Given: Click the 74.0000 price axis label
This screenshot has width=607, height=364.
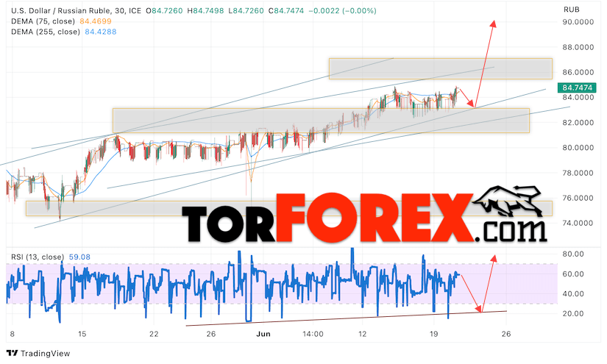Looking at the screenshot, I should pos(578,224).
